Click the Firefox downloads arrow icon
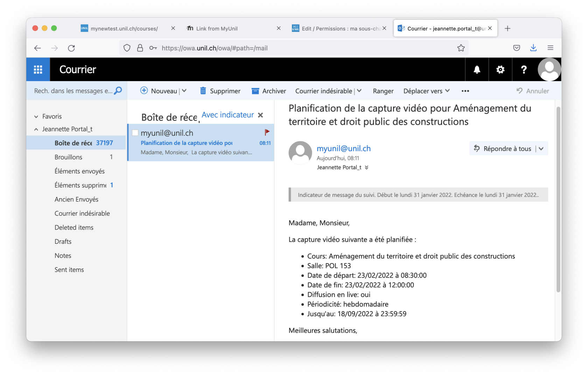 pos(533,48)
